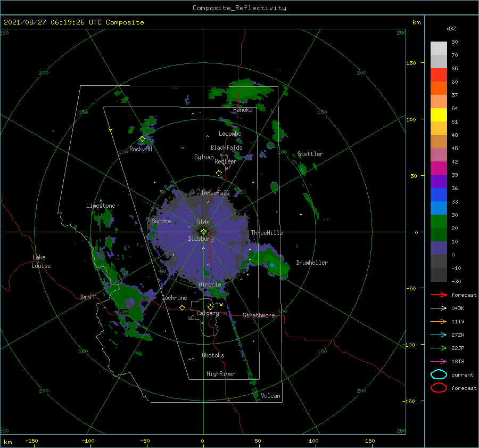Image resolution: width=479 pixels, height=448 pixels.
Task: Click the yellow 51-54 dBZ color swatch
Action: click(439, 115)
